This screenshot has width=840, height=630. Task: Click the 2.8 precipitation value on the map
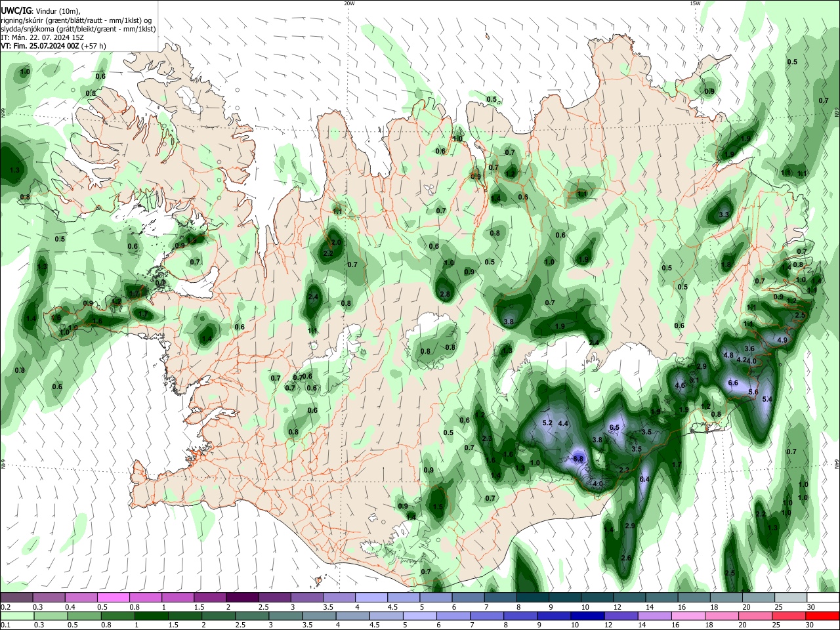(x=444, y=294)
